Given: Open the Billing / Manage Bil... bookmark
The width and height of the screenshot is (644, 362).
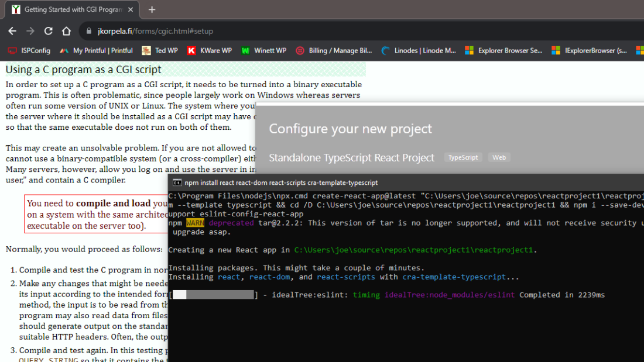Looking at the screenshot, I should [334, 50].
